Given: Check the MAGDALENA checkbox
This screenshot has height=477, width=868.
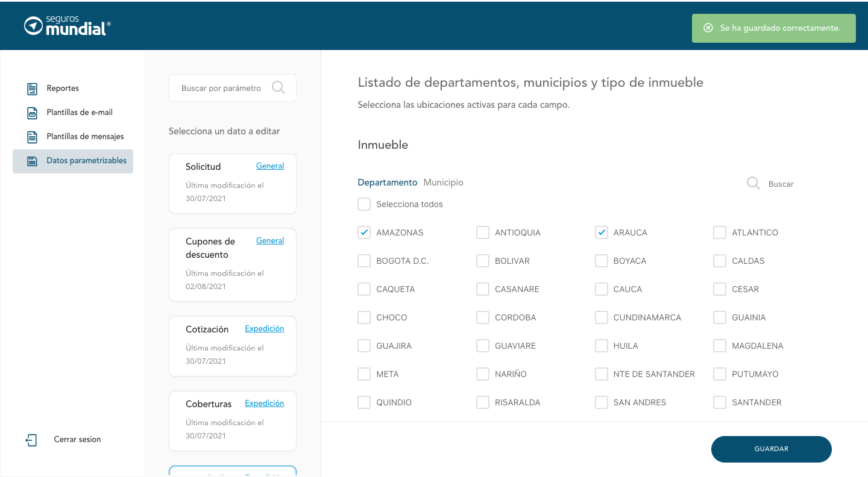Looking at the screenshot, I should click(x=720, y=346).
